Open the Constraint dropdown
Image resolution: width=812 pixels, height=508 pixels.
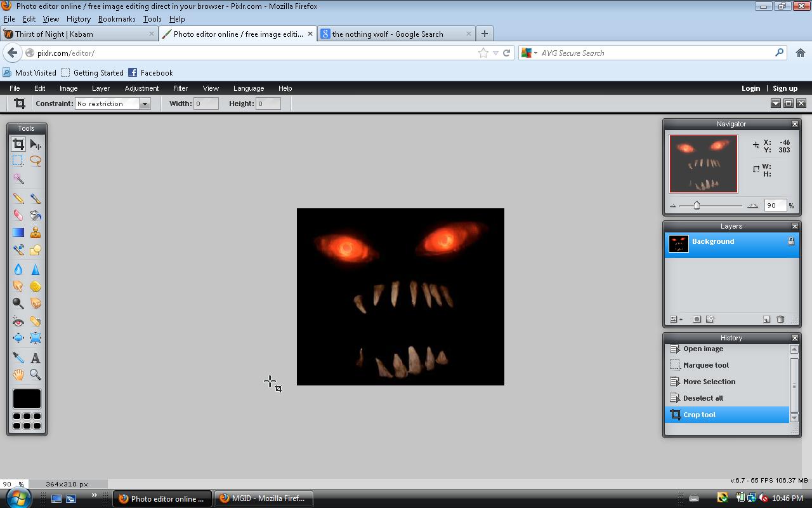(145, 104)
